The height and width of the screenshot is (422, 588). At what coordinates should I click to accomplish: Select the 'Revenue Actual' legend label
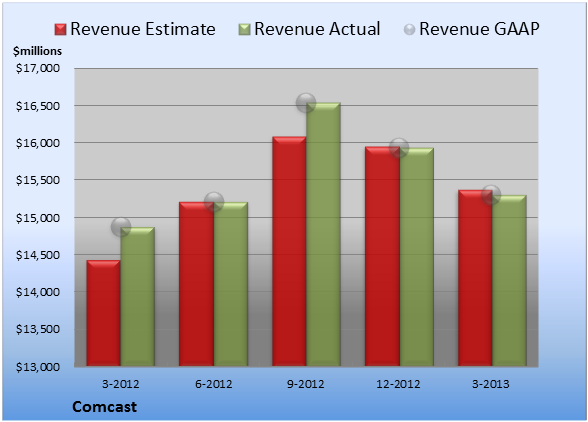click(317, 29)
